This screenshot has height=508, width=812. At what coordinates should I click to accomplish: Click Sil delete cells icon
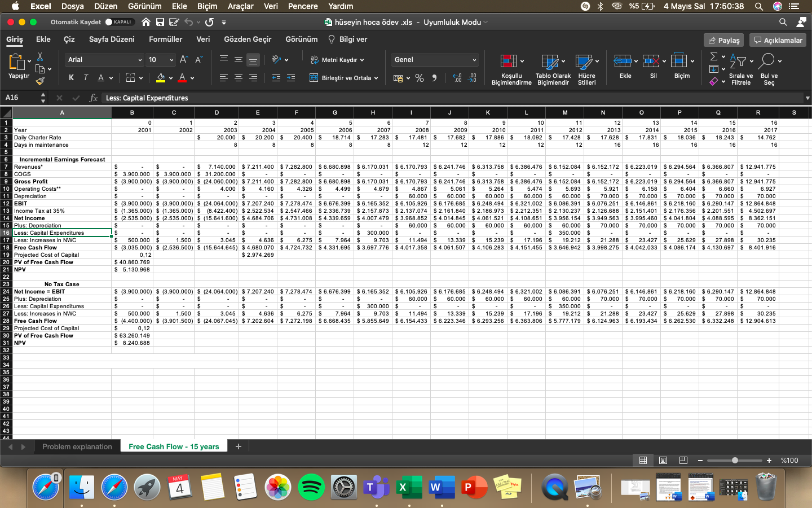651,61
